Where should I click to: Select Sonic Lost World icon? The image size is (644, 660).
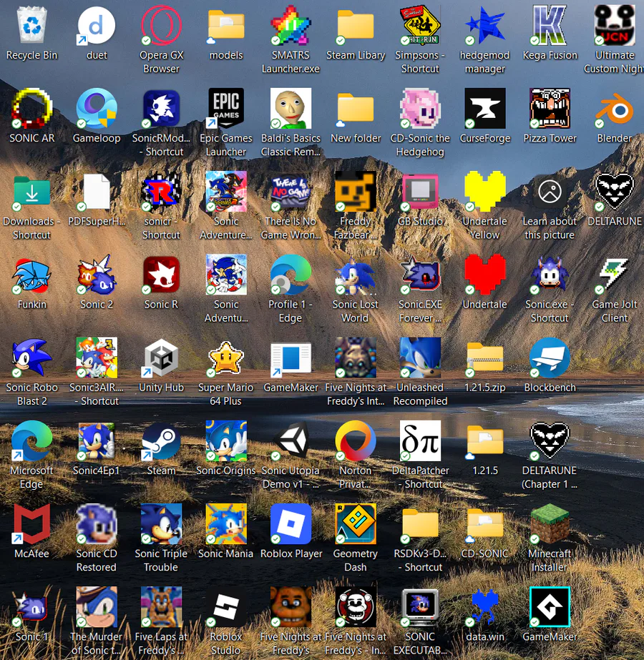tap(356, 275)
